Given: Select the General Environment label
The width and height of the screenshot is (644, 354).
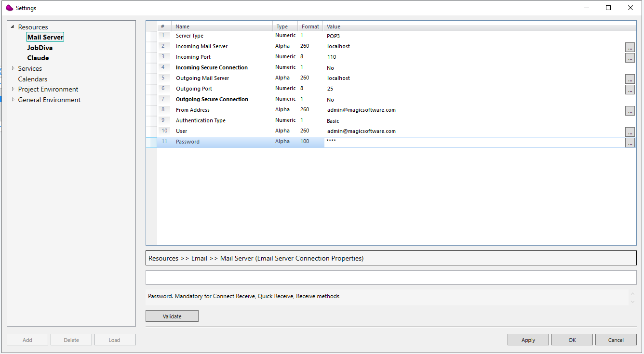Looking at the screenshot, I should tap(49, 100).
